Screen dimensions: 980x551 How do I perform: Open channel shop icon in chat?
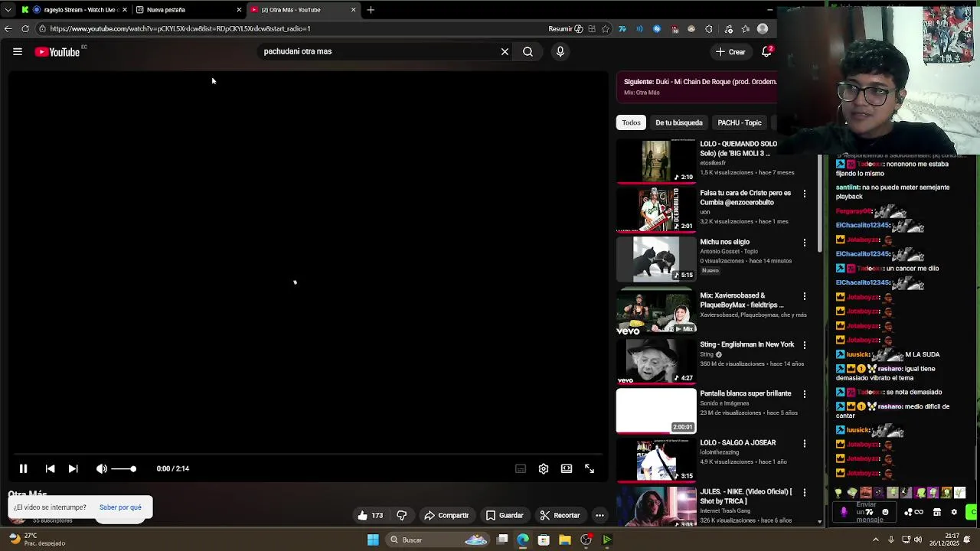click(x=936, y=512)
